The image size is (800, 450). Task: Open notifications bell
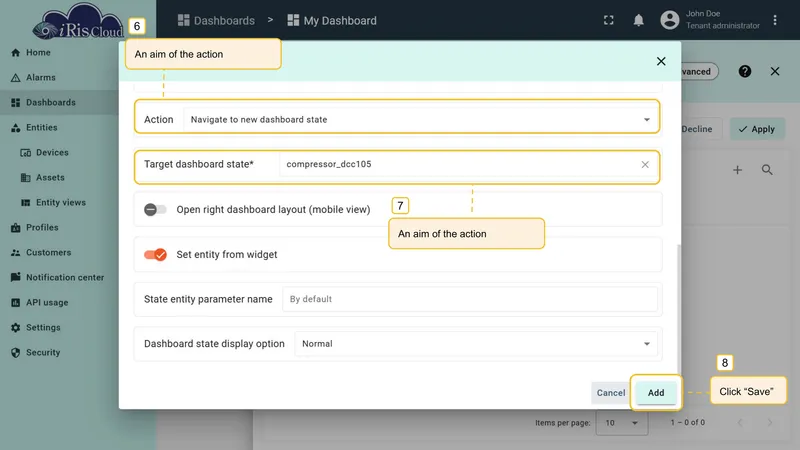coord(638,20)
